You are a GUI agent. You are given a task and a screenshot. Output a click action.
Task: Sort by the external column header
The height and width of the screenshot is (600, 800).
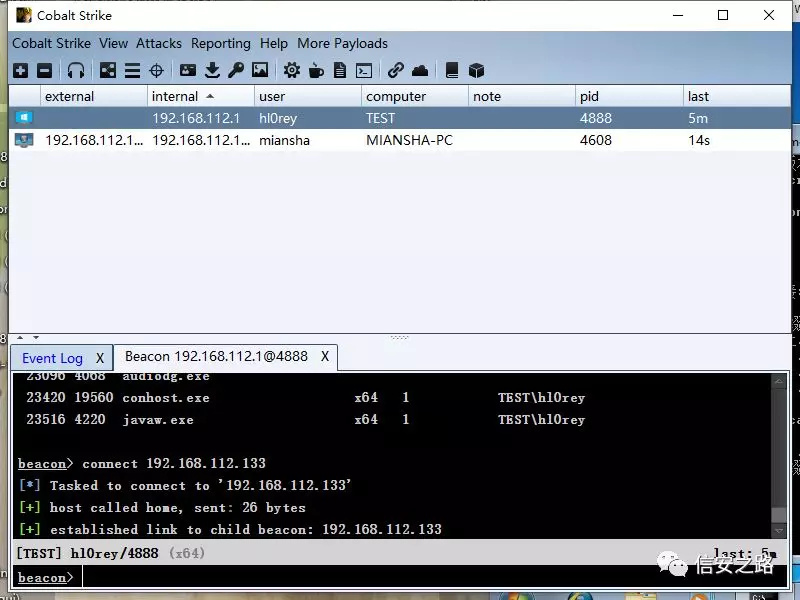point(94,96)
